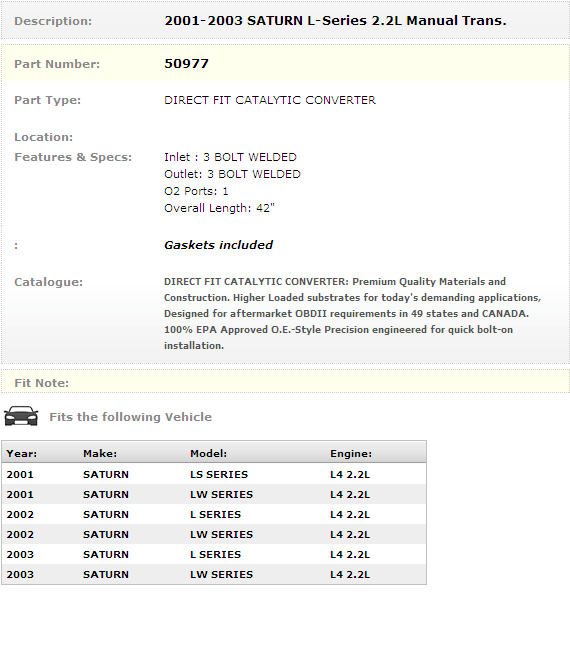This screenshot has height=653, width=570.
Task: Click the Direct Fit Catalytic Converter part type
Action: [x=270, y=100]
